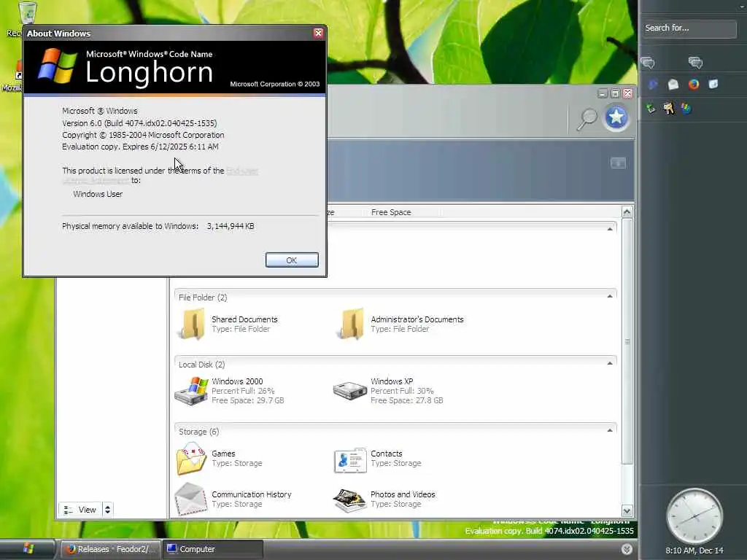Image resolution: width=747 pixels, height=560 pixels.
Task: Select the Windows 2000 local disk
Action: point(230,391)
